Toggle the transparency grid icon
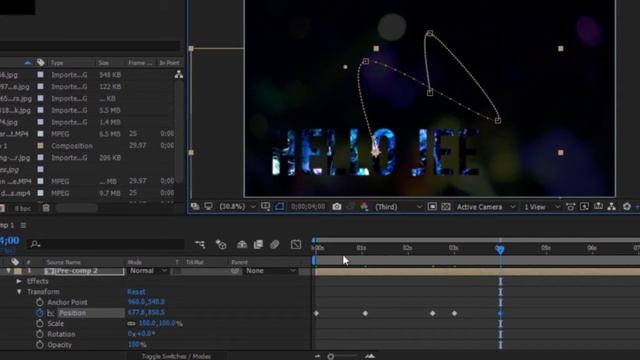Screen dimensions: 640x360 click(x=446, y=207)
